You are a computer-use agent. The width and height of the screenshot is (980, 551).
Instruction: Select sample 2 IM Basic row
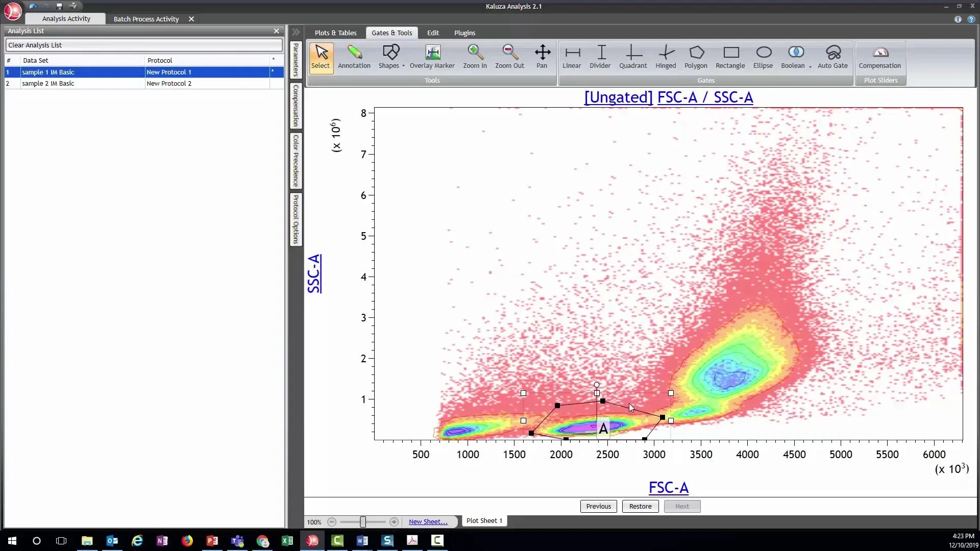[48, 83]
